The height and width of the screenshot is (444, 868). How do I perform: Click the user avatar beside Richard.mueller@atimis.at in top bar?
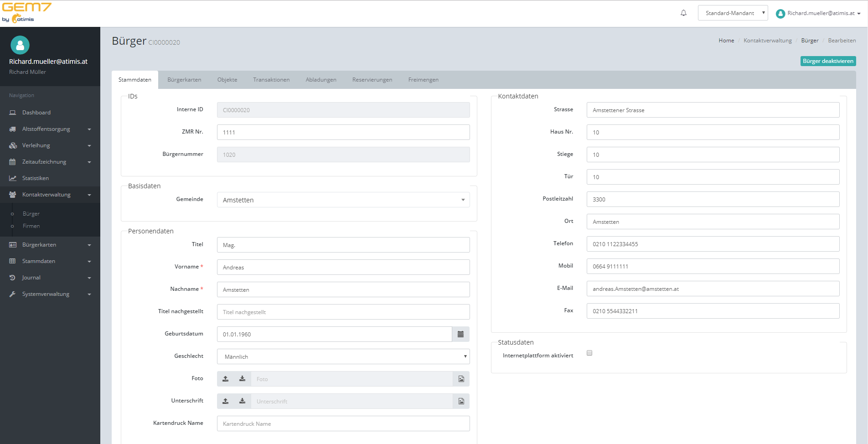[x=780, y=14]
